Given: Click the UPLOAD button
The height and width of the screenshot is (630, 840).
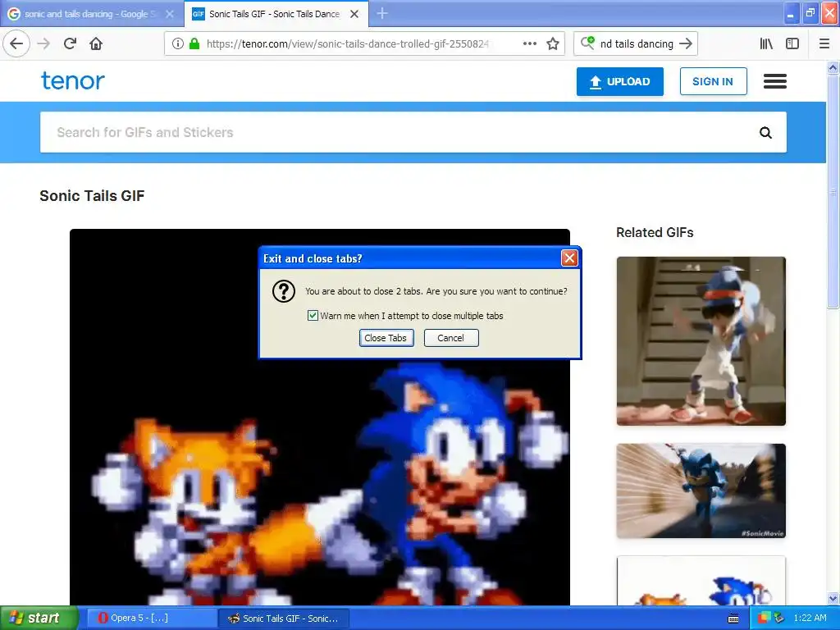Looking at the screenshot, I should [620, 81].
